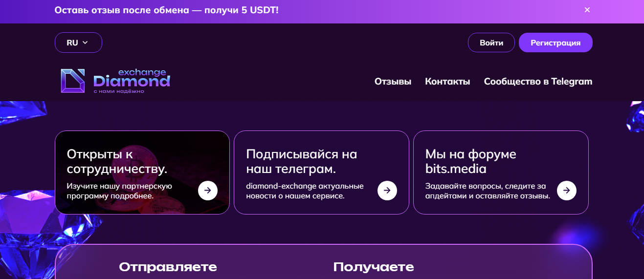Click the Отправляете heading
This screenshot has height=279, width=644.
click(x=168, y=267)
